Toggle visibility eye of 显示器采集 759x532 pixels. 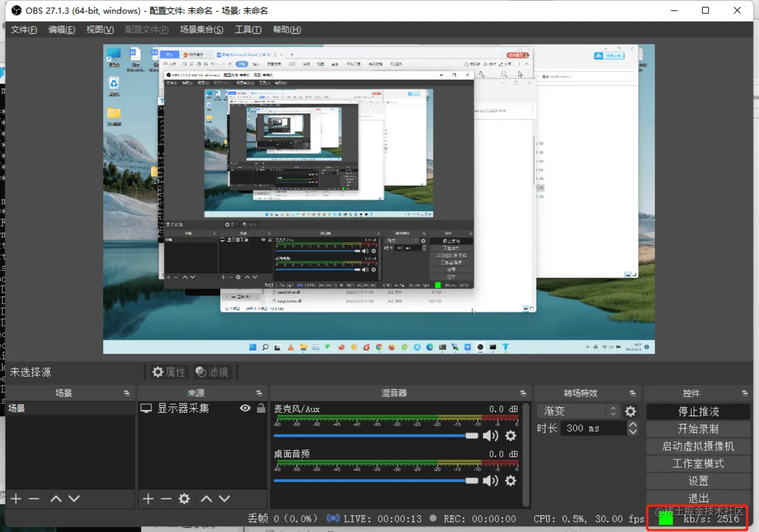(245, 408)
